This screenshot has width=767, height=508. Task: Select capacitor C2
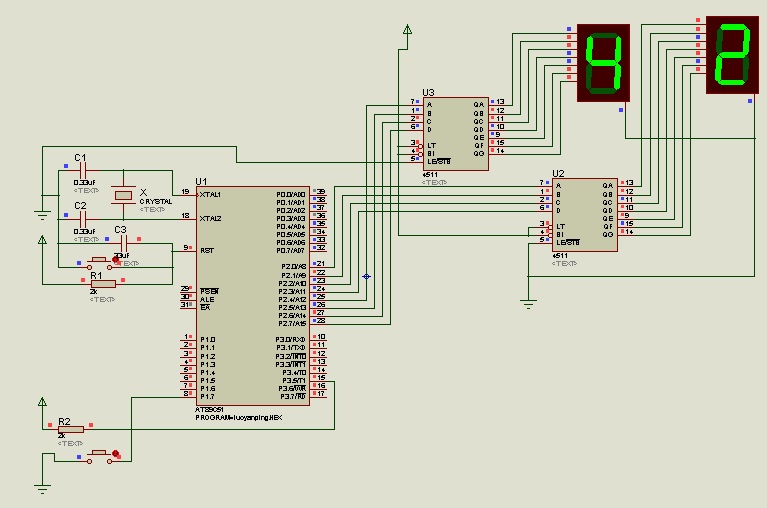coord(81,219)
